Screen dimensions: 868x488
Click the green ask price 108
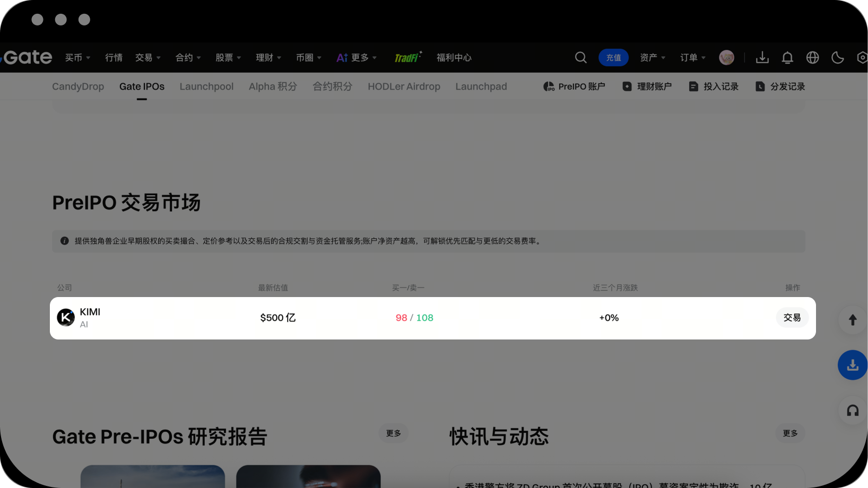pyautogui.click(x=424, y=318)
